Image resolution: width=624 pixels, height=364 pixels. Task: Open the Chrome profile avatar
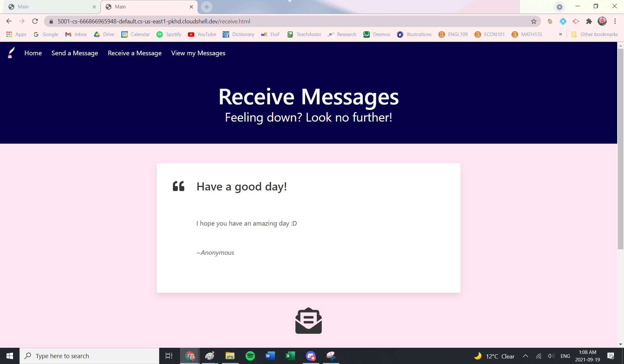click(602, 21)
